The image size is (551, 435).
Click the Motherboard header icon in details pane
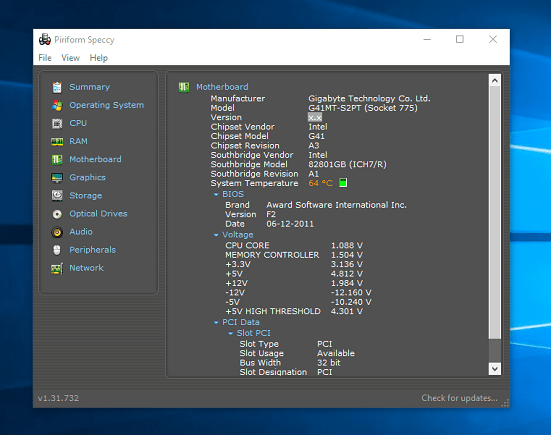(184, 87)
